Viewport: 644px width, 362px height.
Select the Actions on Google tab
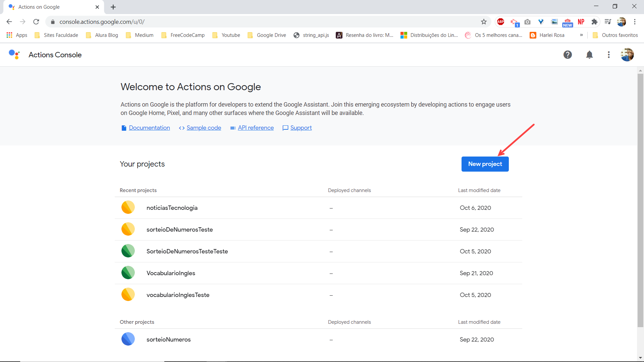point(54,7)
